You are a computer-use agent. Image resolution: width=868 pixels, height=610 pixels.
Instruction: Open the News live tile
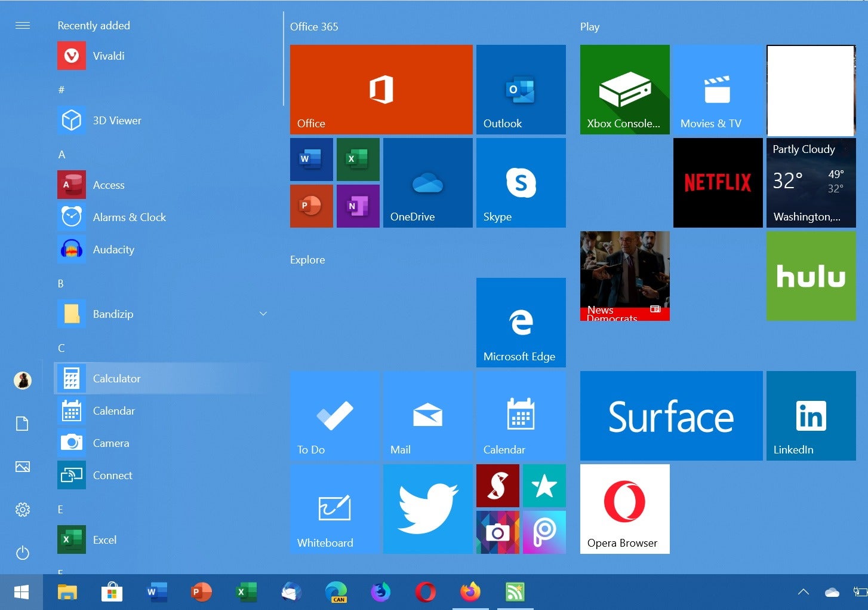point(624,275)
